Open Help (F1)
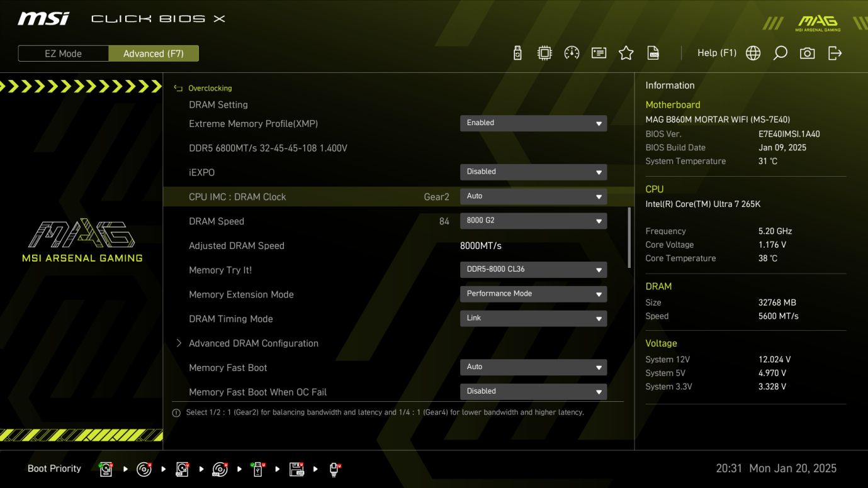The width and height of the screenshot is (868, 488). [x=716, y=53]
